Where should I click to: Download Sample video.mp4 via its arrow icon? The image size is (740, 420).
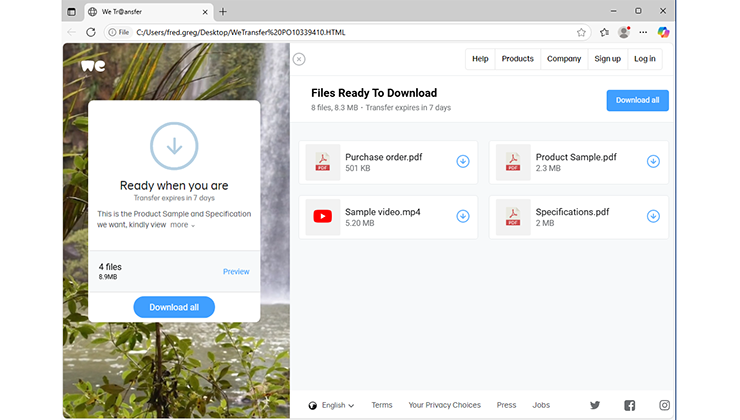[x=463, y=216]
